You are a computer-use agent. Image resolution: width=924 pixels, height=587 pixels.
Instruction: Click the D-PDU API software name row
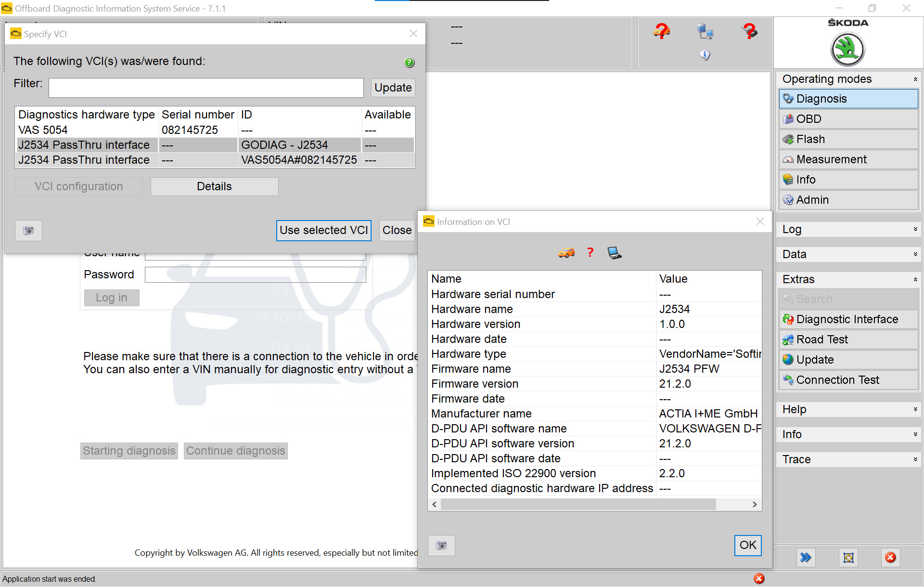pyautogui.click(x=595, y=429)
